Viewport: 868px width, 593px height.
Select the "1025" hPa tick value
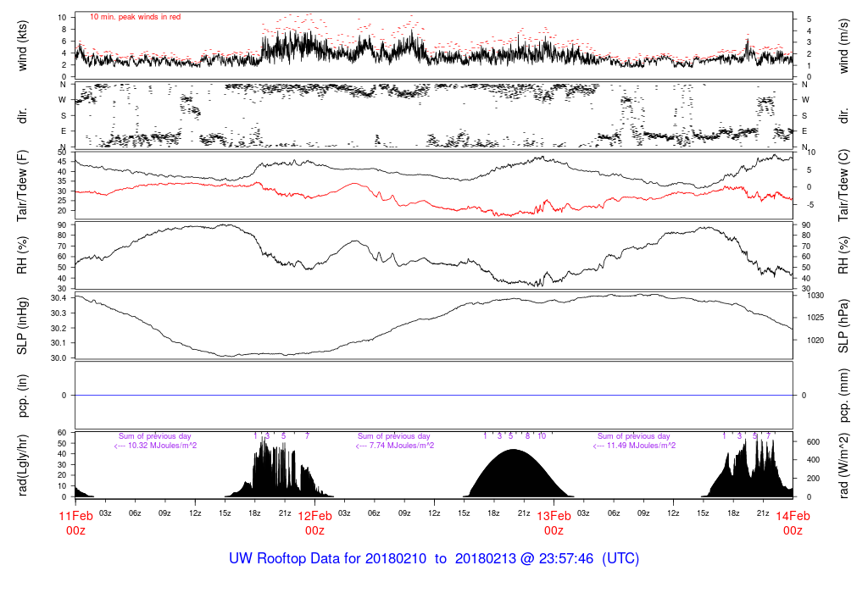pos(815,318)
